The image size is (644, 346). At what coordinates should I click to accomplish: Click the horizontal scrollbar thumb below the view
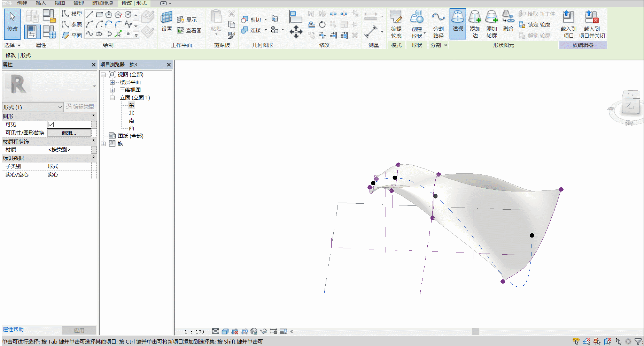[475, 331]
